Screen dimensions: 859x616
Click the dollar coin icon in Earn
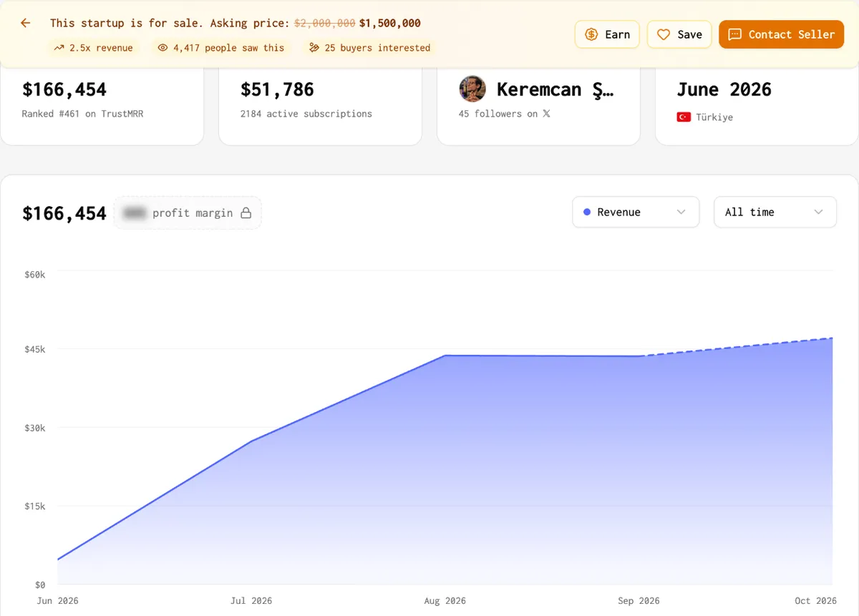(x=591, y=34)
